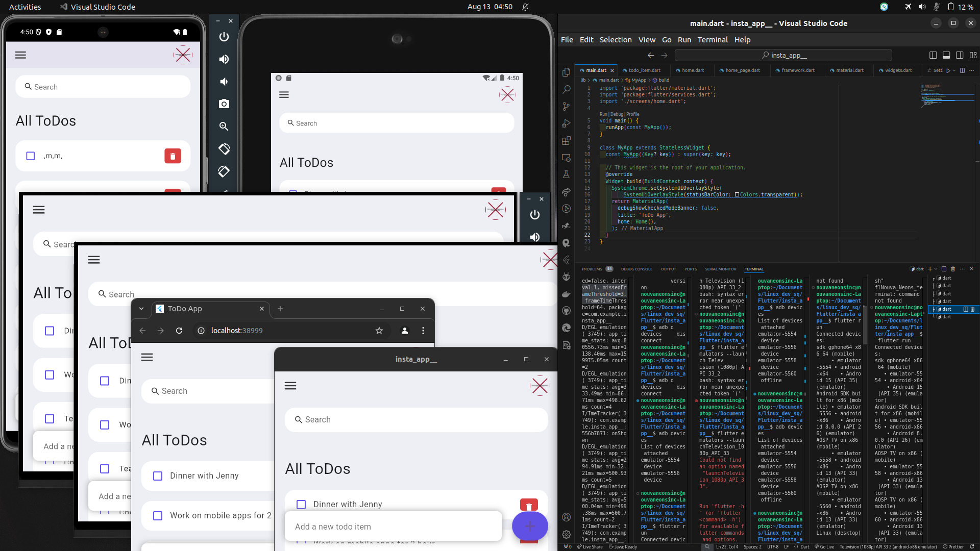Click emulator rotate left icon

pos(224,148)
